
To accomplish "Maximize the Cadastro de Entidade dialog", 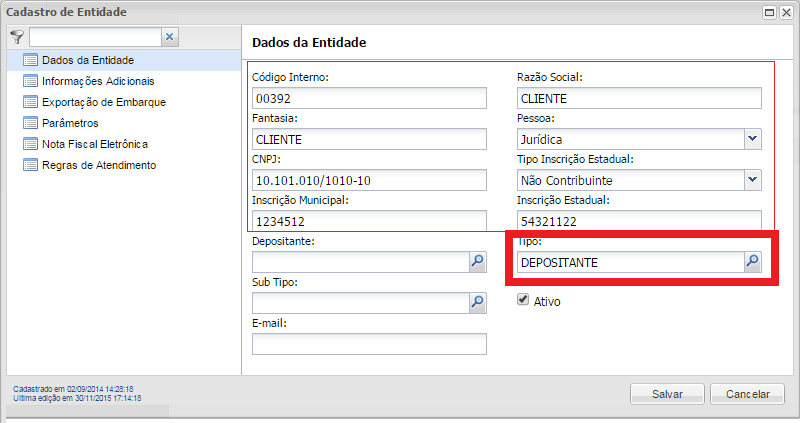I will point(770,12).
